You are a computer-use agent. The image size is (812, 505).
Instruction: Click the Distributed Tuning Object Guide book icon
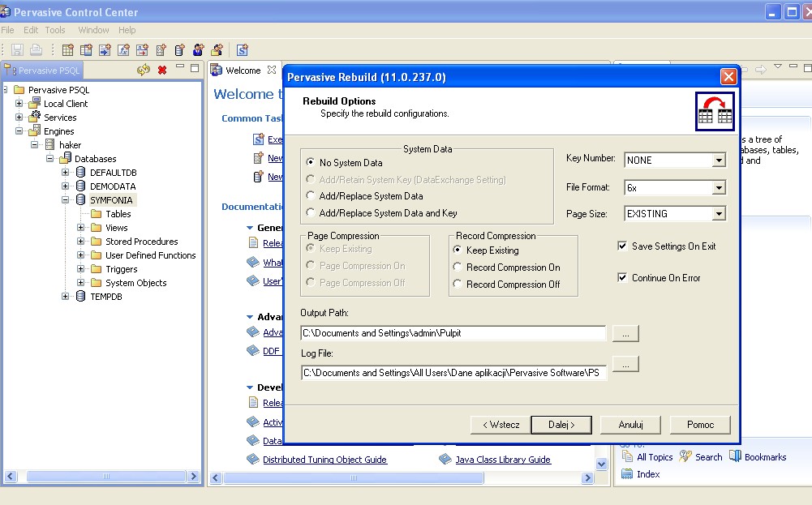point(253,459)
